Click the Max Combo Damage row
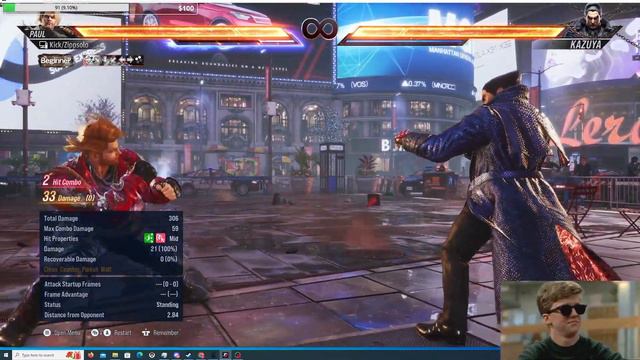640x360 pixels. tap(111, 229)
